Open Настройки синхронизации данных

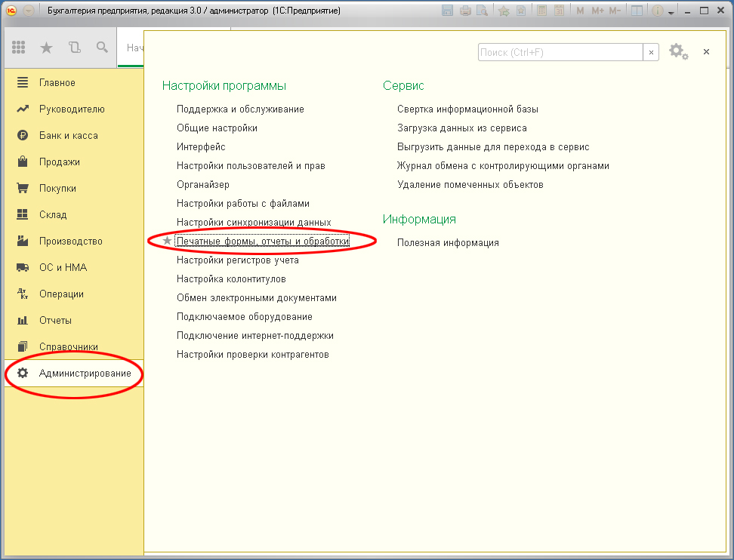(x=254, y=222)
